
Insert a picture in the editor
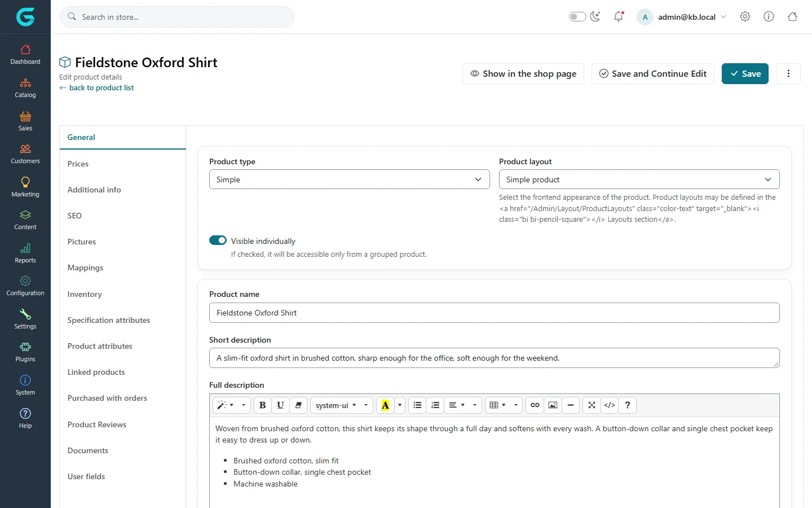coord(553,405)
